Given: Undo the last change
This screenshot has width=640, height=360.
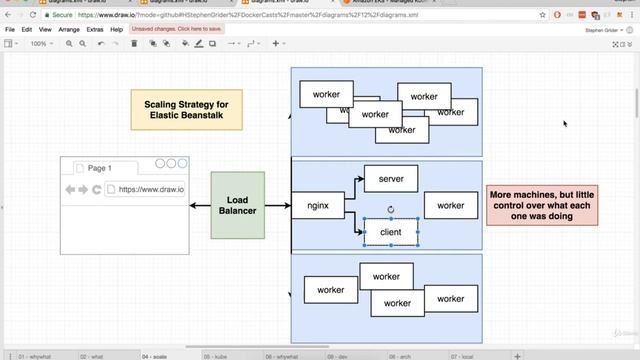Looking at the screenshot, I should (101, 43).
